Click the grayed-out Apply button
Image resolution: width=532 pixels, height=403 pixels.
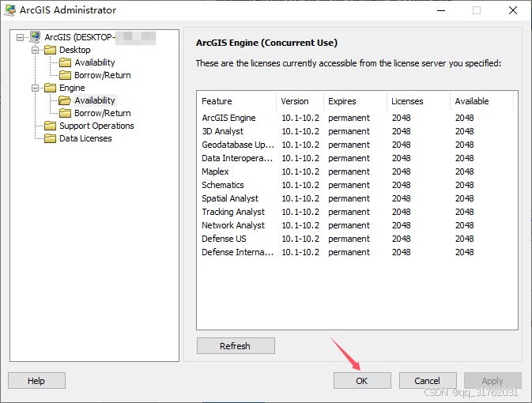(492, 381)
